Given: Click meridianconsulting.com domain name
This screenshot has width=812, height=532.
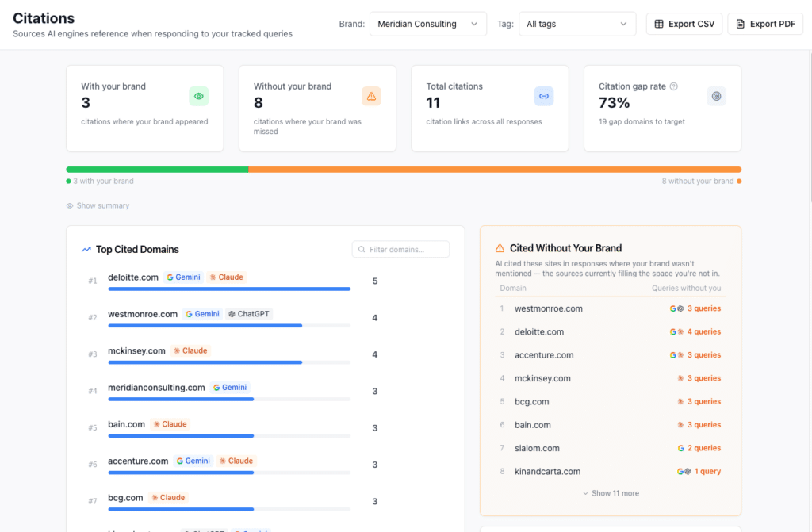Looking at the screenshot, I should [x=156, y=388].
